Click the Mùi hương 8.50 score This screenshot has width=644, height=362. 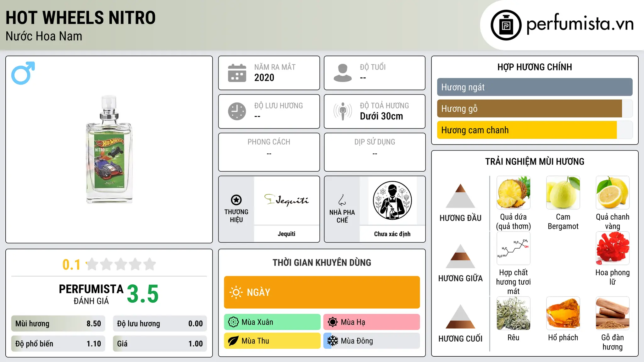pos(58,324)
